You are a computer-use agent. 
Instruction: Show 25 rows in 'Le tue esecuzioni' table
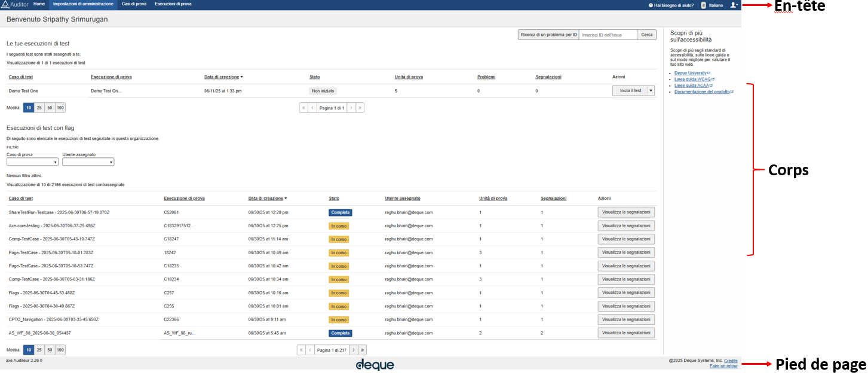39,108
